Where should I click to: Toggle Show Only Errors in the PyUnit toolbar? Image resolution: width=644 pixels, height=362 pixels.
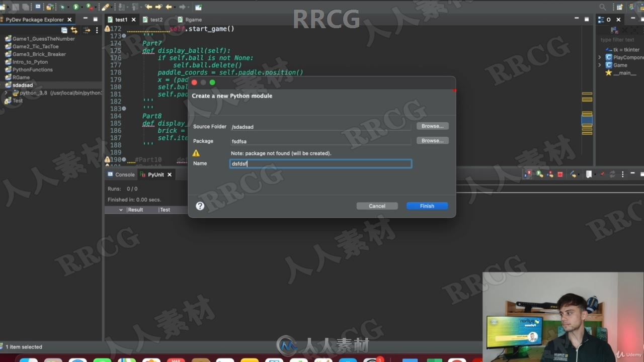pyautogui.click(x=527, y=174)
